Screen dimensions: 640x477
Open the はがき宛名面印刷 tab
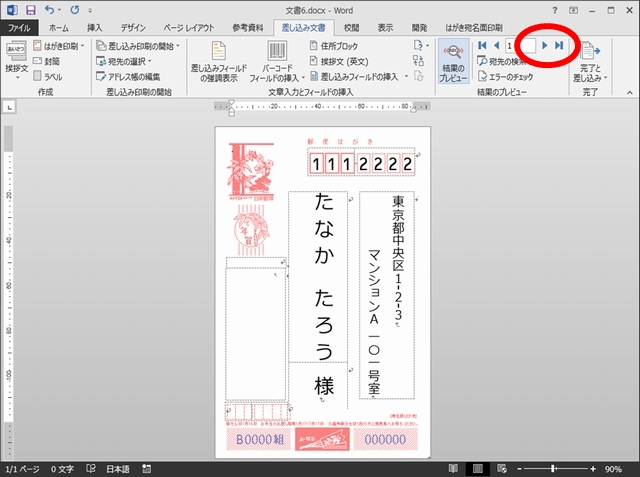coord(473,27)
